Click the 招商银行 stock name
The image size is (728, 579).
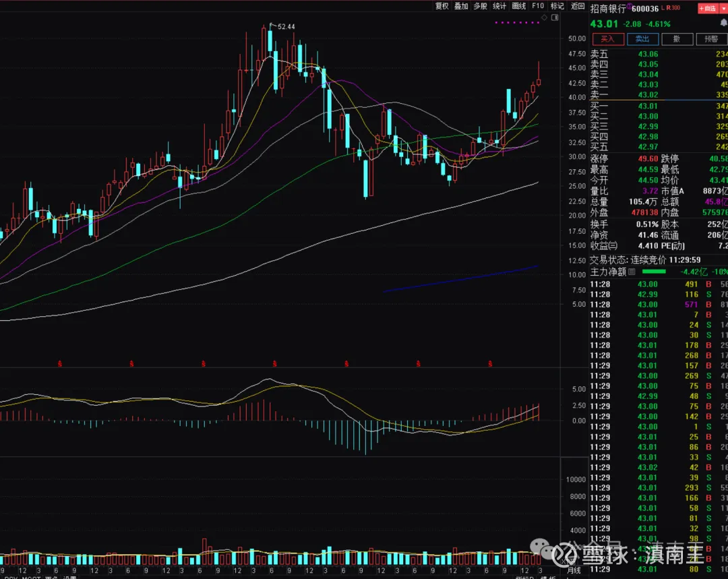point(608,8)
